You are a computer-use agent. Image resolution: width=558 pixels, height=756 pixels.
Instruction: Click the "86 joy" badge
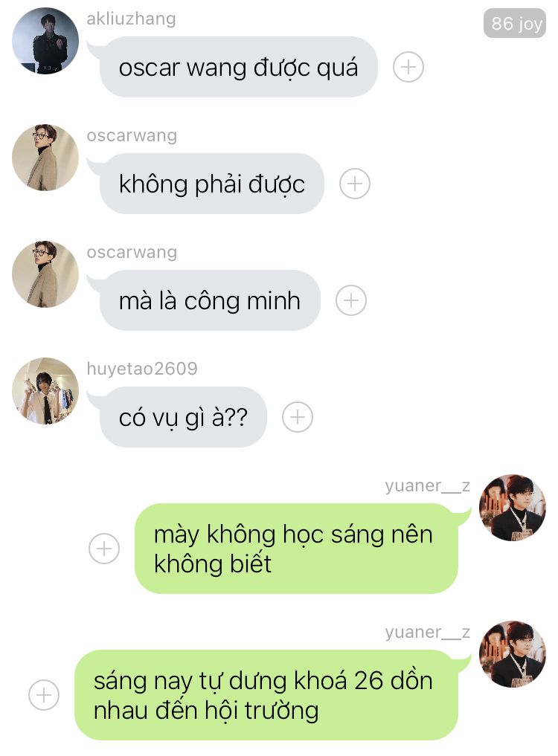515,23
